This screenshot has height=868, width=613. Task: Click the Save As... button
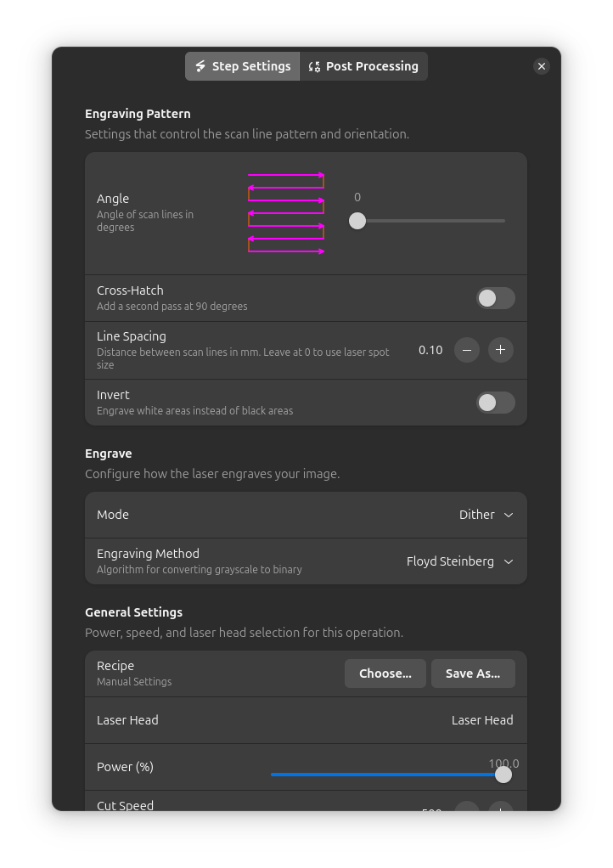(x=473, y=674)
